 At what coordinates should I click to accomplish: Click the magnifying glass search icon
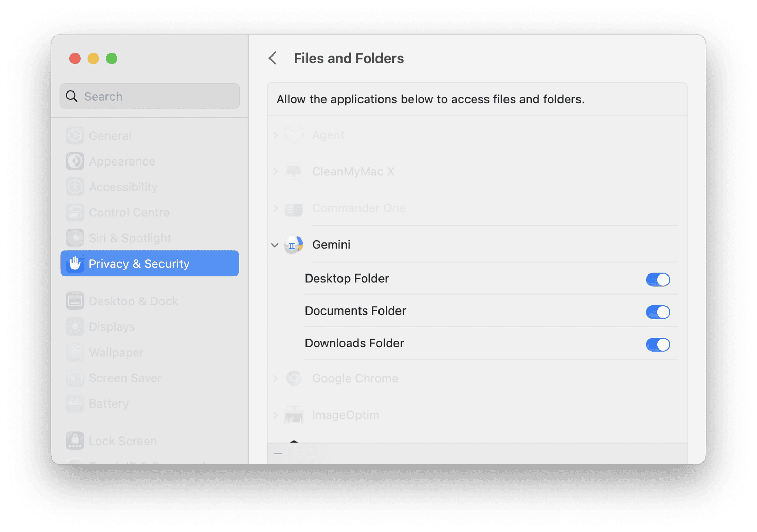(x=71, y=96)
